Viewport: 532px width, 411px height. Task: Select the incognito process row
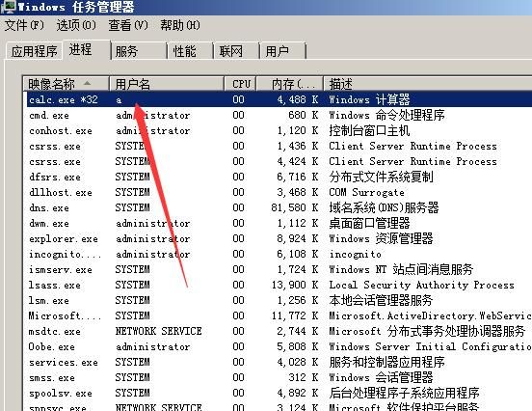[279, 254]
